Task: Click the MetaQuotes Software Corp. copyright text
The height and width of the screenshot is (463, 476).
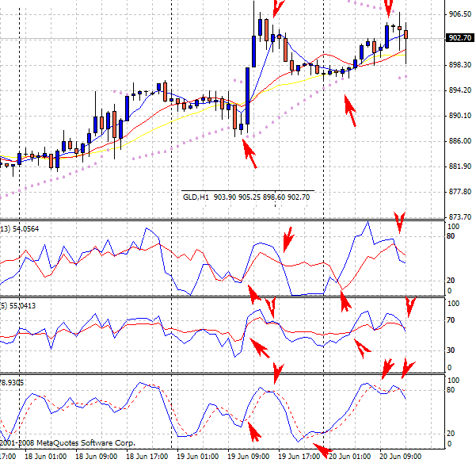Action: 67,442
